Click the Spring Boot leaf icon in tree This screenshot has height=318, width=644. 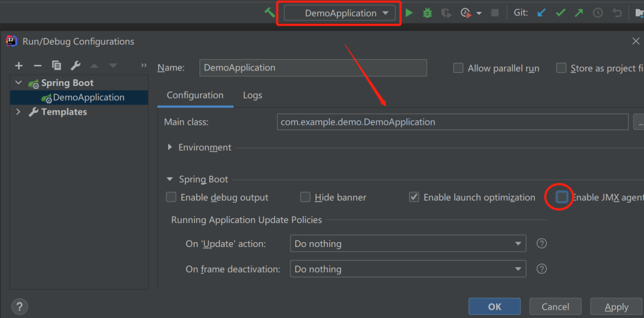click(33, 84)
